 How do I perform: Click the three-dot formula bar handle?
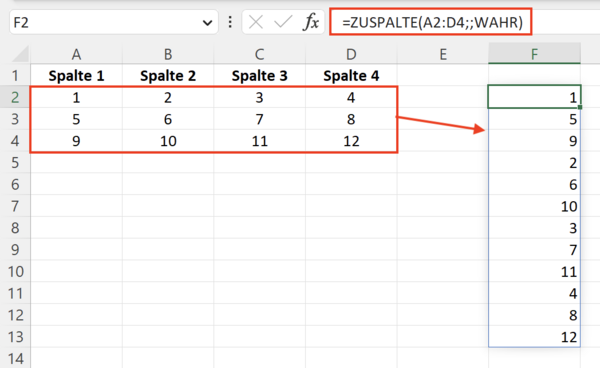230,22
